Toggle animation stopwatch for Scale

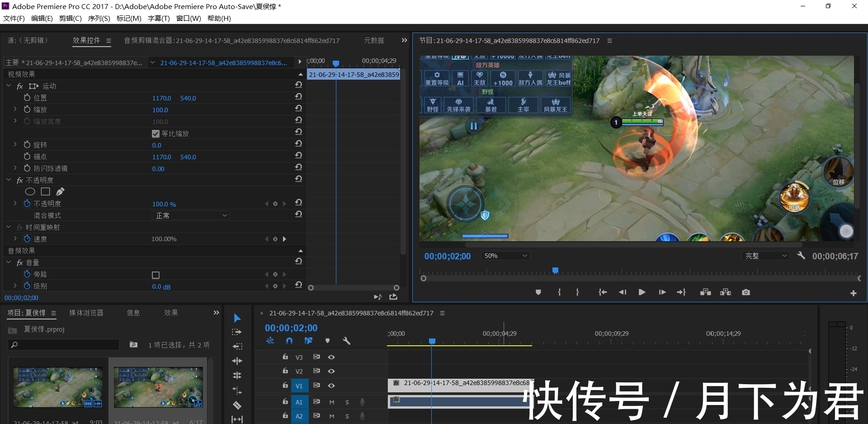[27, 109]
